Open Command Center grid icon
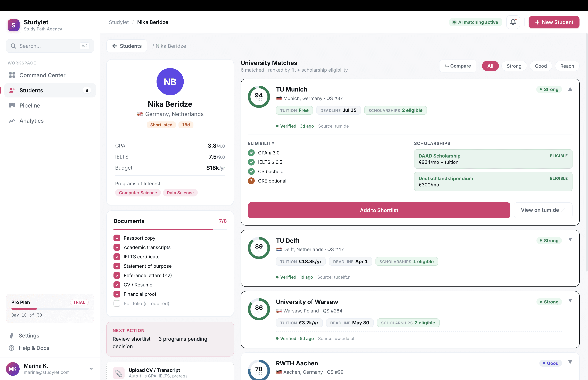Image resolution: width=588 pixels, height=380 pixels. (x=12, y=75)
